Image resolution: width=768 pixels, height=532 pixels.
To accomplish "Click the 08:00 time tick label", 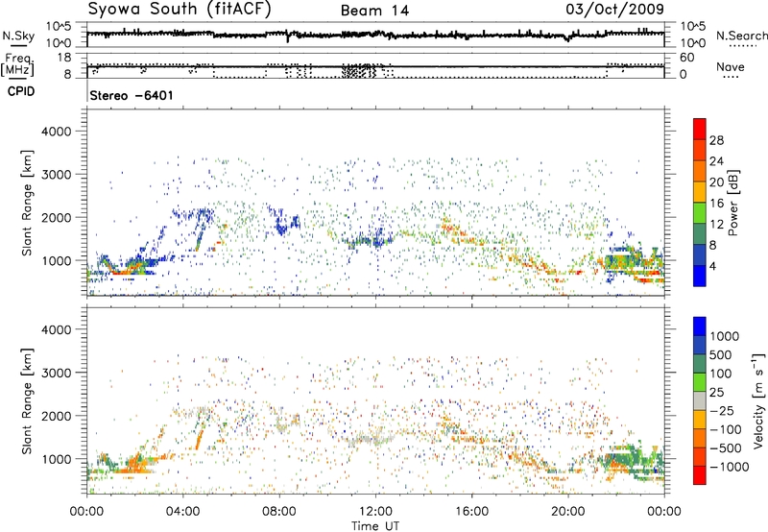I will pos(279,512).
